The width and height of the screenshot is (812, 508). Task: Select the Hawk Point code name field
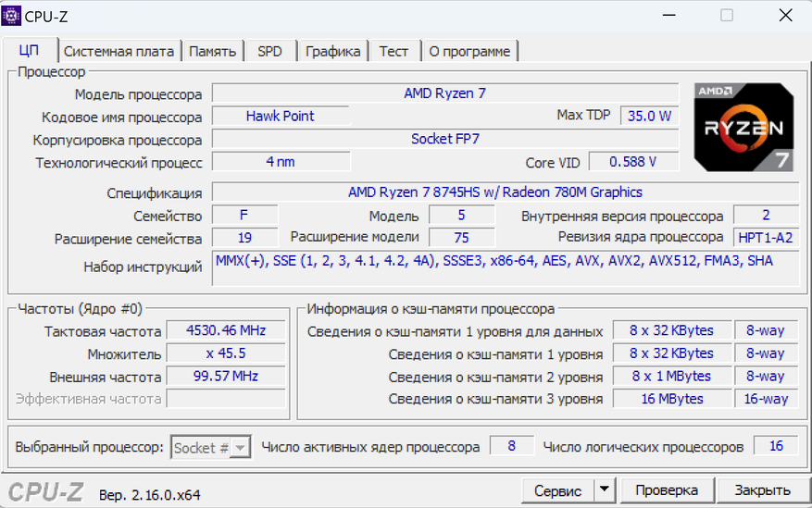(x=280, y=117)
